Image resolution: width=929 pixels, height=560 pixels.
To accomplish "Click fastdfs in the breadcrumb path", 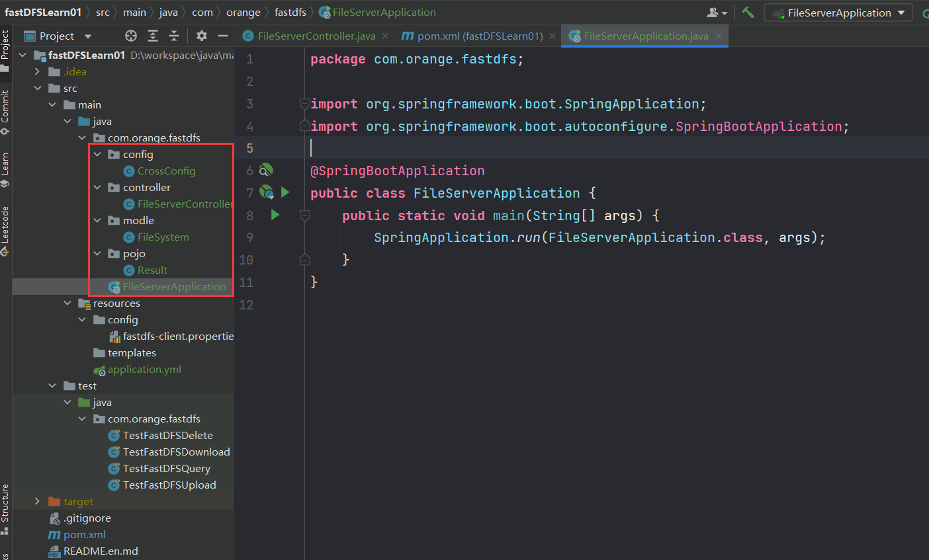I will pos(290,12).
